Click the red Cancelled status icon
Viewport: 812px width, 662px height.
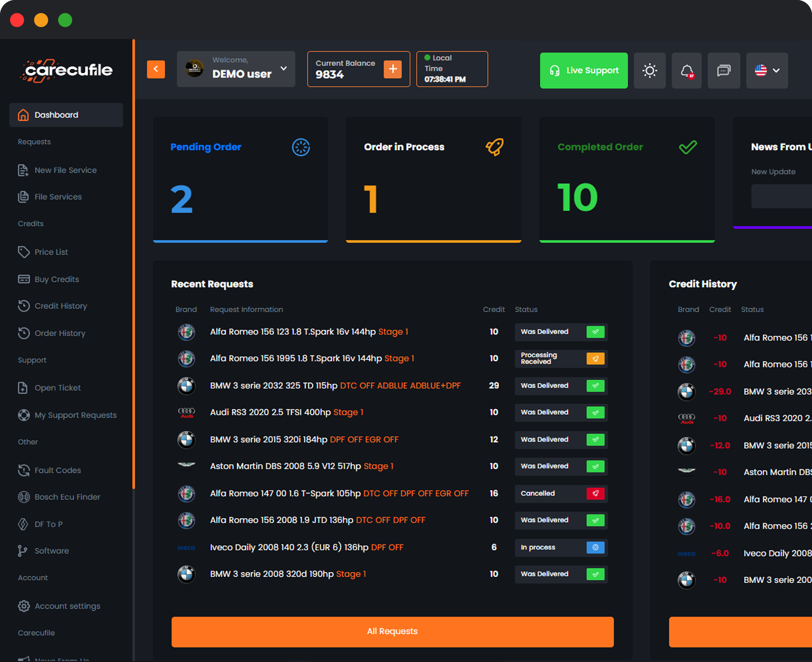[595, 493]
